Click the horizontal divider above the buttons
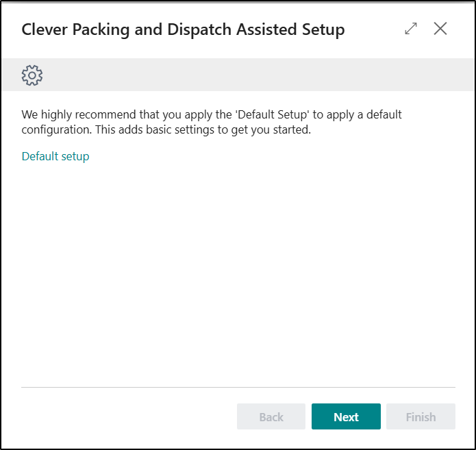 pos(238,387)
